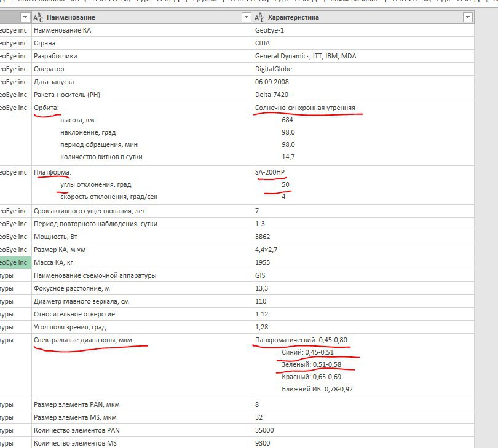Select the Наименование column header

(142, 17)
